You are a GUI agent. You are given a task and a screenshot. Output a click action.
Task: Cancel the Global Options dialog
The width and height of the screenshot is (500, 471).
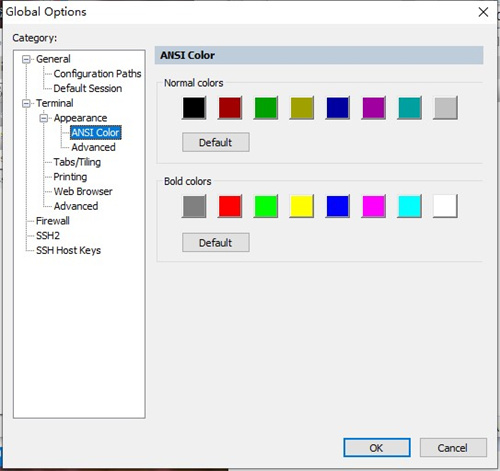453,448
